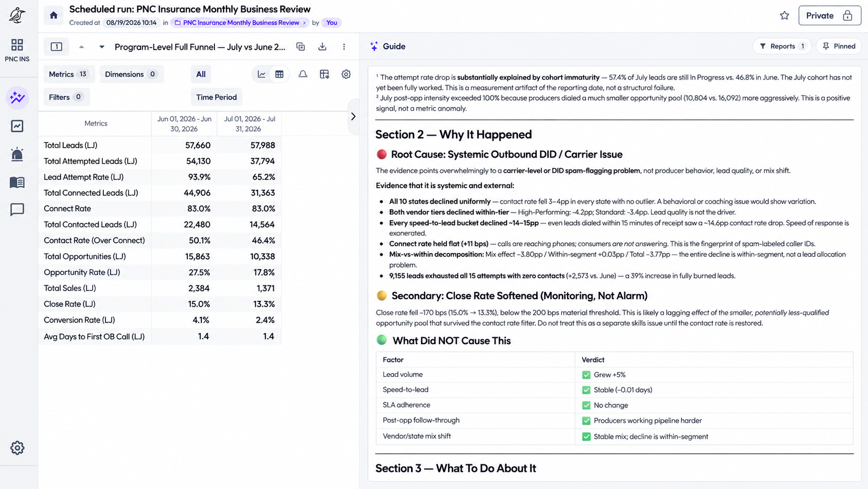868x489 pixels.
Task: Click the SLA adherence green checkmark
Action: point(586,405)
